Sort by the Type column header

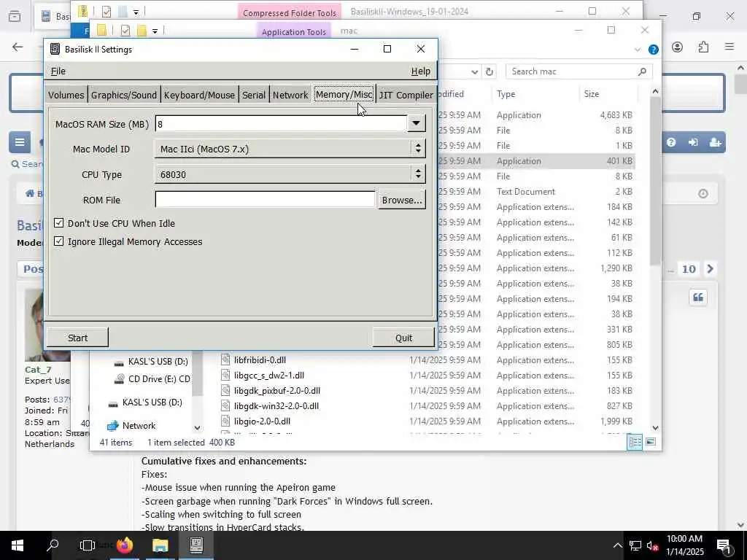click(506, 94)
